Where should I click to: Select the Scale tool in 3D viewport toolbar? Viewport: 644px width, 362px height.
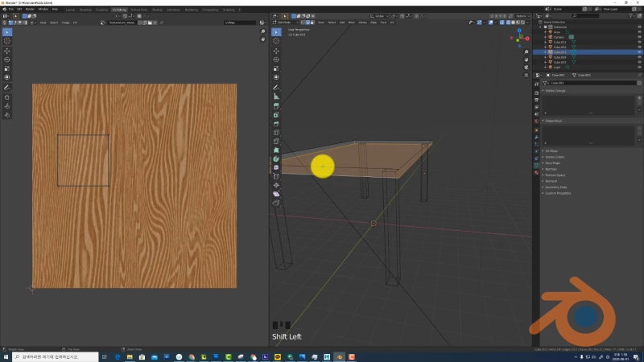pos(276,68)
